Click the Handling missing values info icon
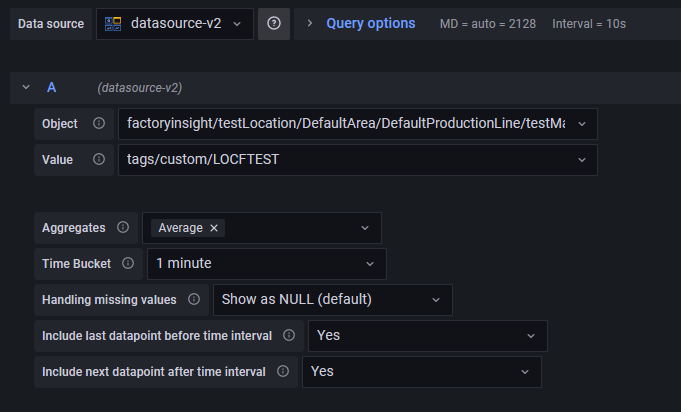681x412 pixels. coord(194,300)
